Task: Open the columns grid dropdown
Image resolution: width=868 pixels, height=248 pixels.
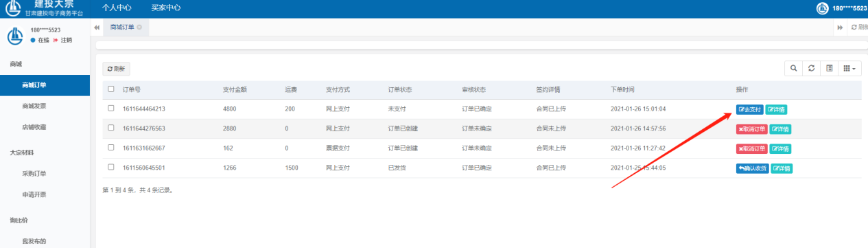Action: pyautogui.click(x=849, y=68)
